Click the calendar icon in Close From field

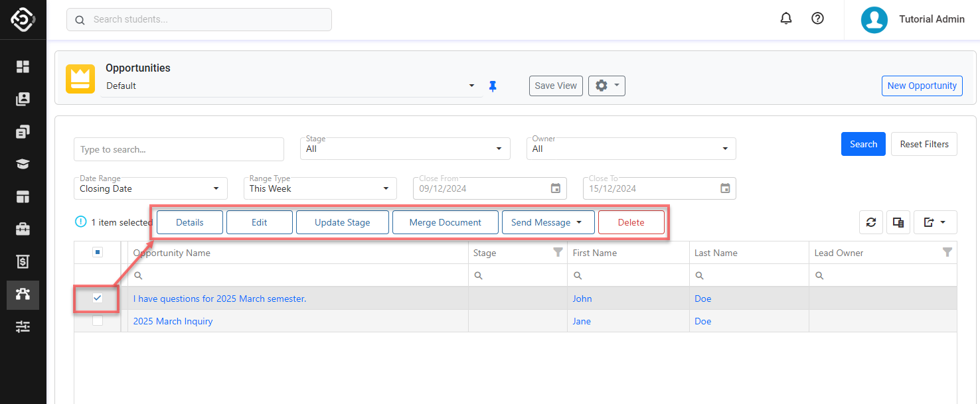pos(556,188)
